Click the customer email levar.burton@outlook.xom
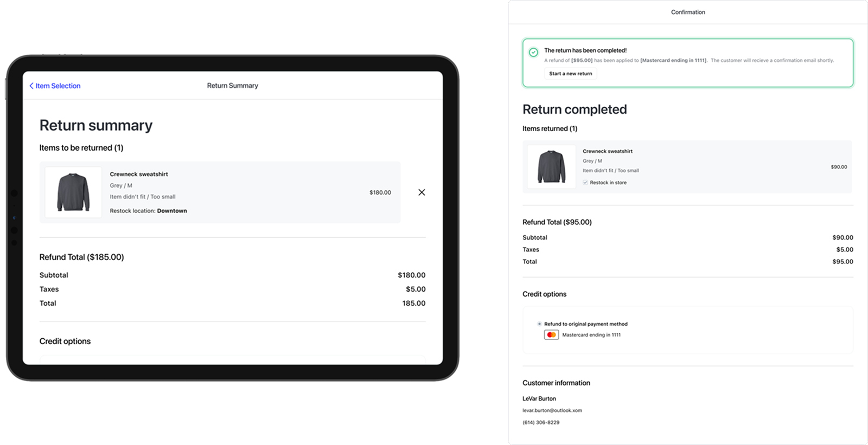This screenshot has height=445, width=868. coord(552,410)
